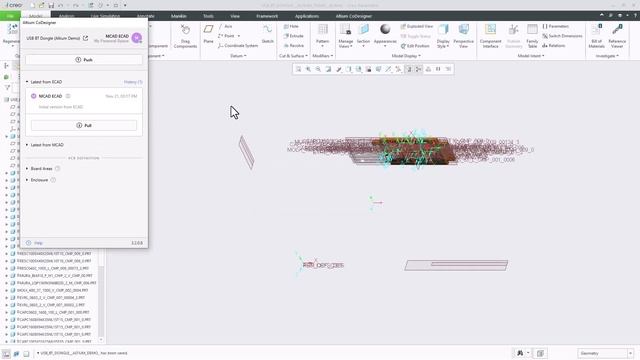640x360 pixels.
Task: Insert a Coordinate System
Action: click(238, 46)
